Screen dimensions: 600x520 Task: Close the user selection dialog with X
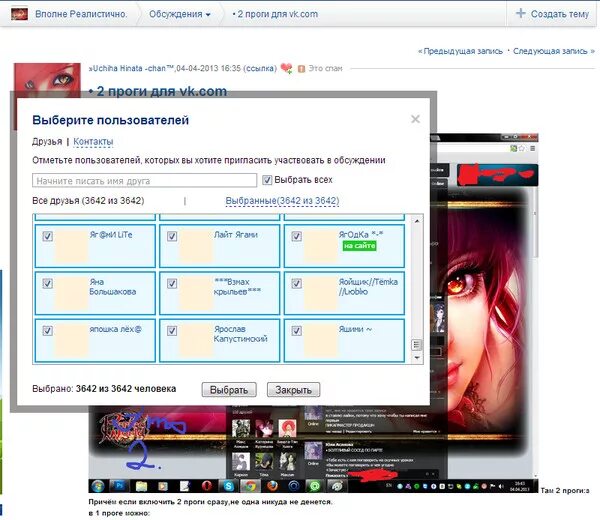(415, 119)
